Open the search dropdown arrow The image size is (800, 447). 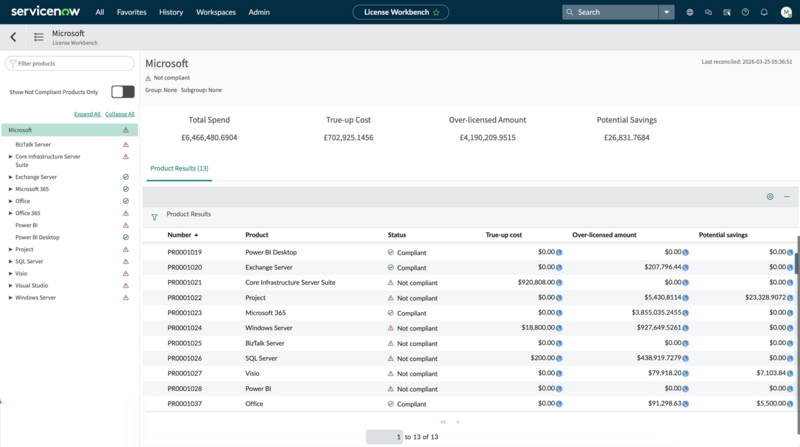[x=666, y=12]
